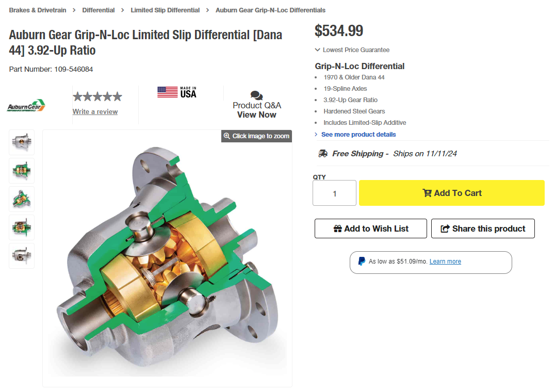Click the gift icon on Add to Wish List

coord(338,228)
